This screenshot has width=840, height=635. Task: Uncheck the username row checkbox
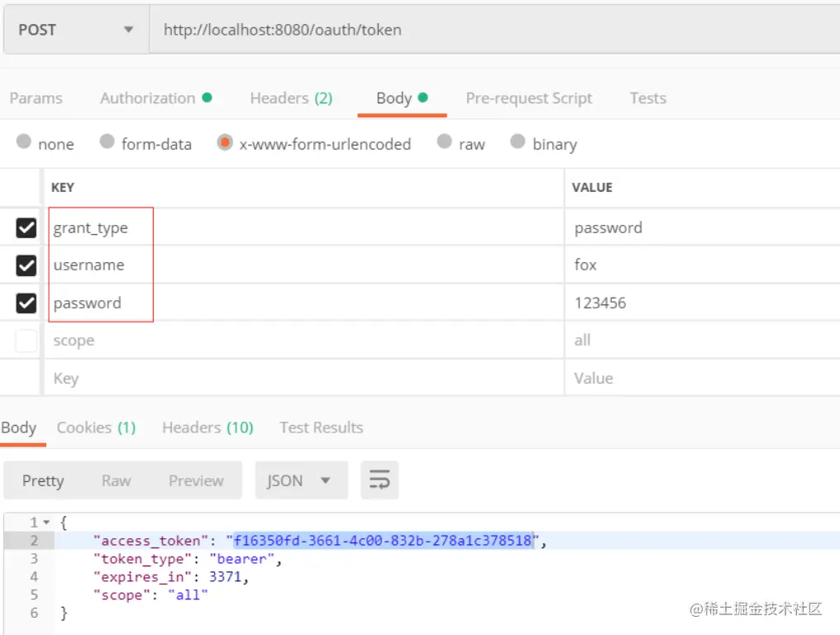click(26, 265)
